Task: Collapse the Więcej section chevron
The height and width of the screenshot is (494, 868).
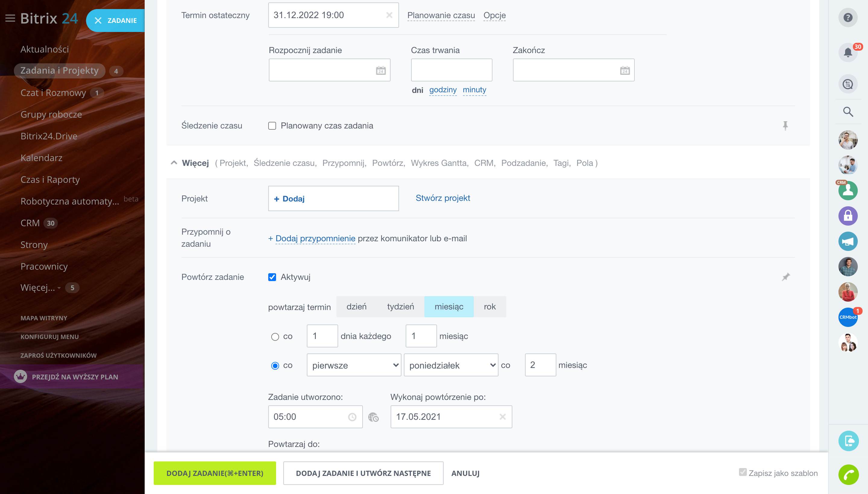Action: coord(174,163)
